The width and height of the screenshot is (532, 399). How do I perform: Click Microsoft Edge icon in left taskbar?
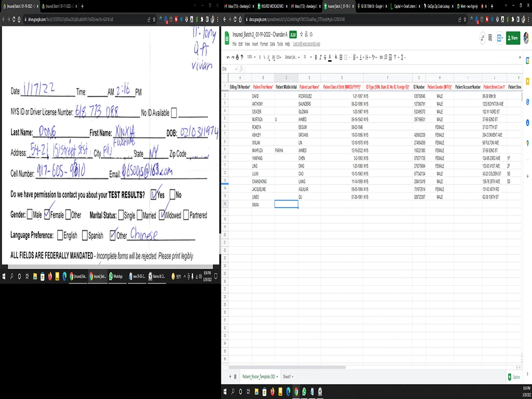coord(64,277)
